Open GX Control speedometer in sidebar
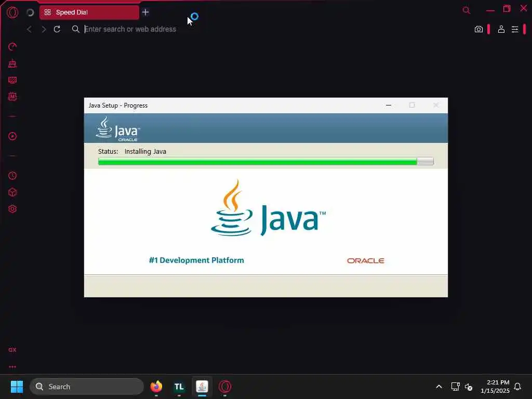This screenshot has width=532, height=399. (12, 46)
